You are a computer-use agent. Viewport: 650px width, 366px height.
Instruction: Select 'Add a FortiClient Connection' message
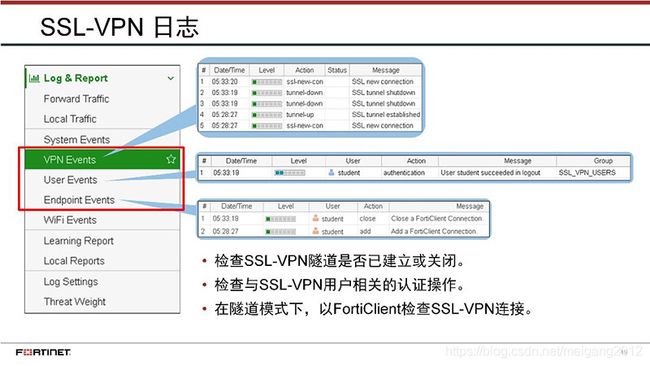point(433,231)
